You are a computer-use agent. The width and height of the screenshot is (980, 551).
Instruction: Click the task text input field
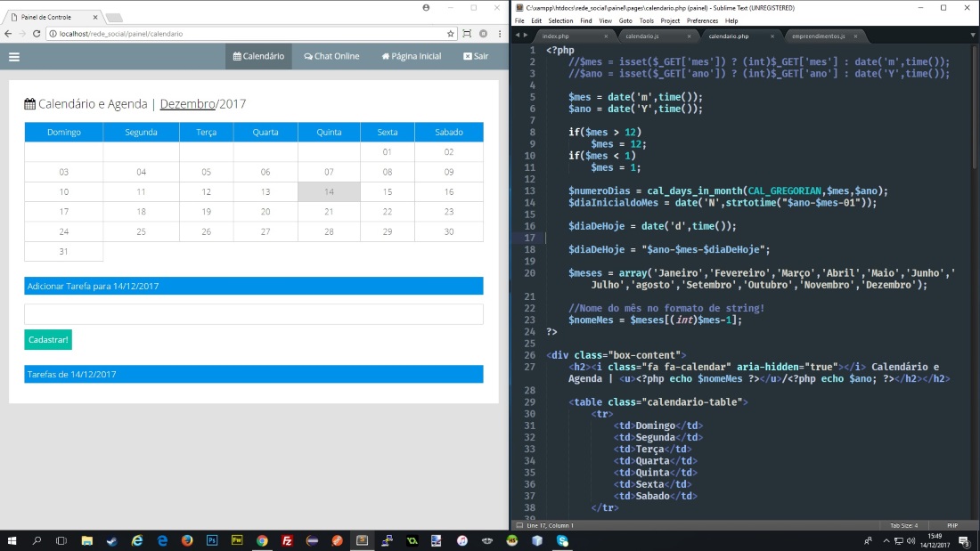[x=253, y=314]
